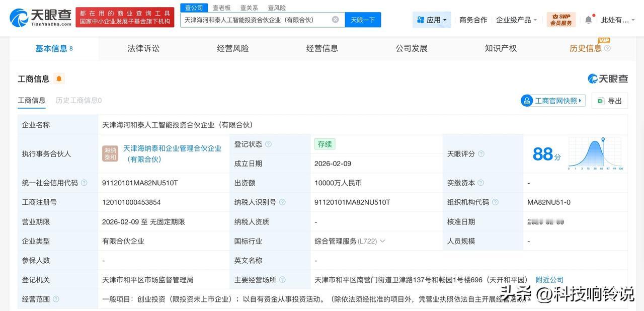
Task: Click the 88分 score distribution chart
Action: [596, 153]
